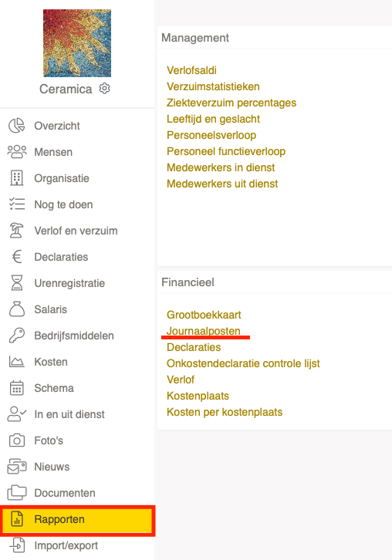Click the Ziekteverzuim percentages link
Screen dimensions: 392x560
[x=231, y=103]
